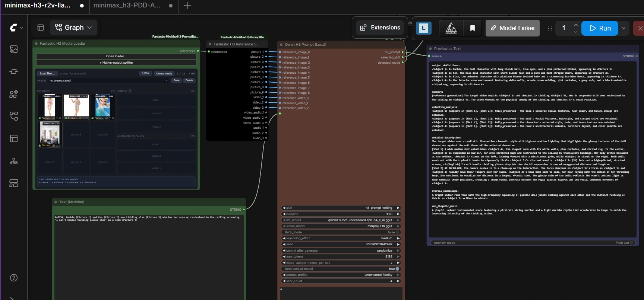
Task: Adjust the shot_count value slider
Action: click(x=341, y=281)
